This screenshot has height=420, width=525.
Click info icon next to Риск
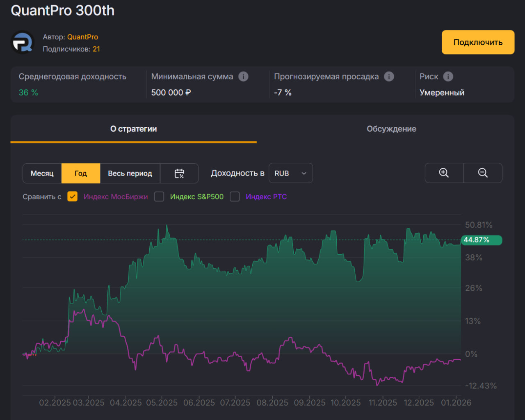[448, 77]
